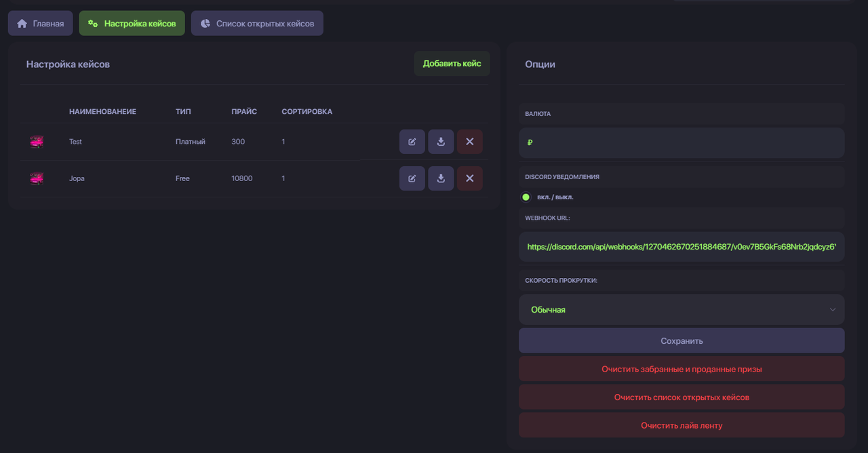
Task: Click the Валюта input field with ₽
Action: (682, 142)
